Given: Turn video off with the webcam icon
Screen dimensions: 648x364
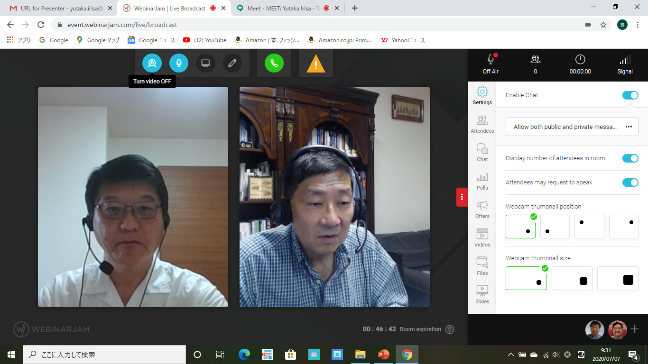Looking at the screenshot, I should (x=152, y=63).
